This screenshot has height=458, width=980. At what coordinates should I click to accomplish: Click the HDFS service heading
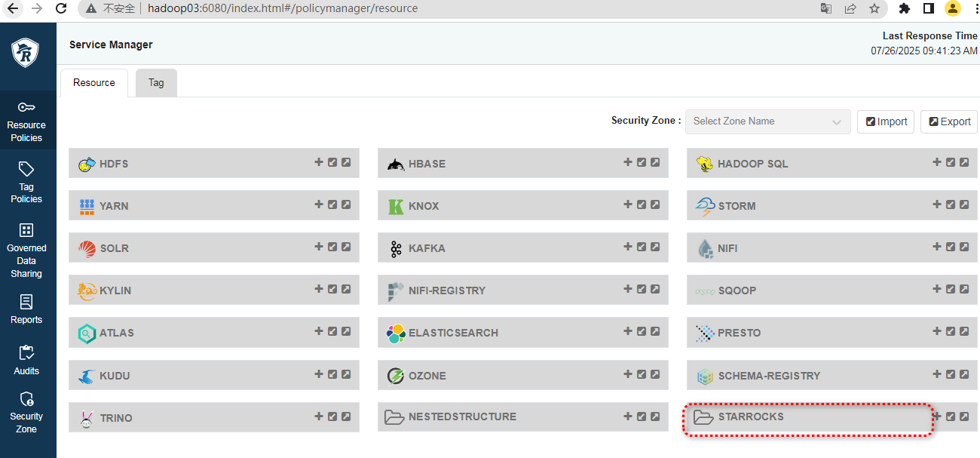114,164
